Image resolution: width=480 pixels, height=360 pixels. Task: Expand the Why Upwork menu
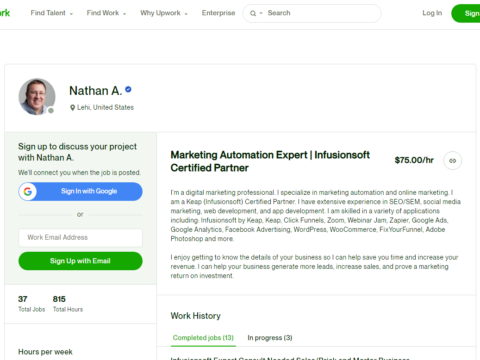point(164,13)
